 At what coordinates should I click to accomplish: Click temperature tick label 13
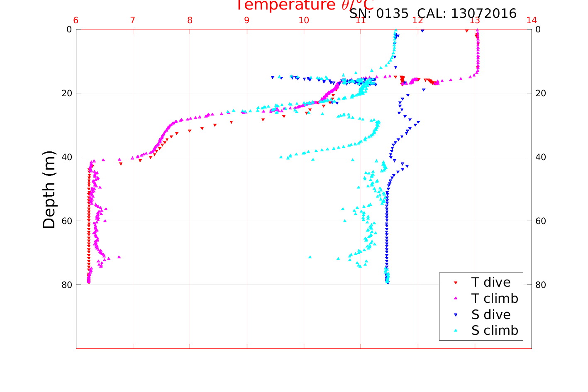point(475,20)
